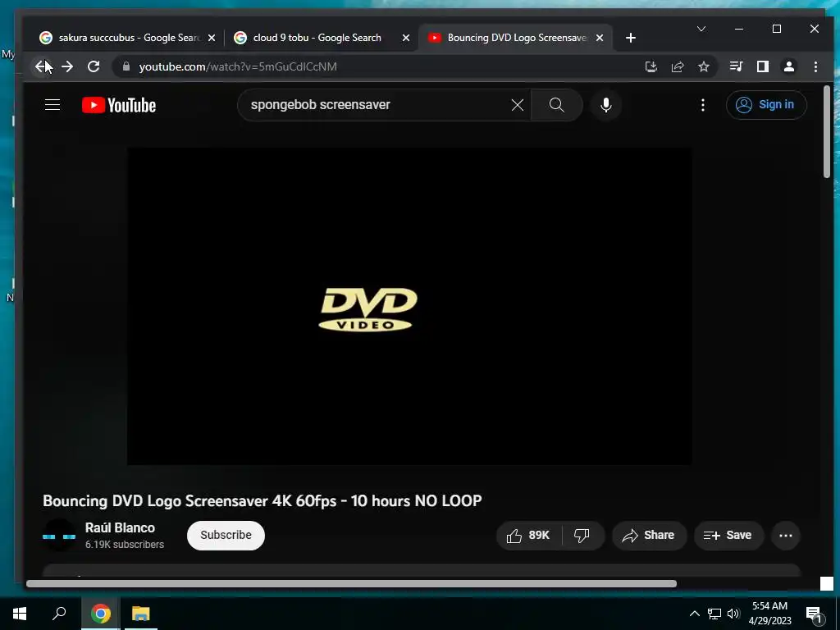Image resolution: width=840 pixels, height=630 pixels.
Task: Open the media control icon in toolbar
Action: [x=736, y=66]
